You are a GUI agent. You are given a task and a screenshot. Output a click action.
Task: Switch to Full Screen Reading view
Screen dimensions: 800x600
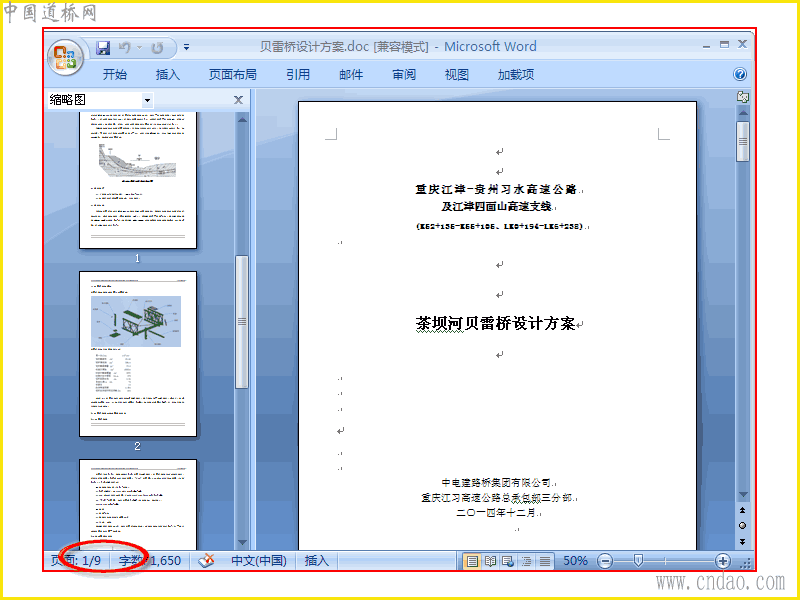(490, 561)
